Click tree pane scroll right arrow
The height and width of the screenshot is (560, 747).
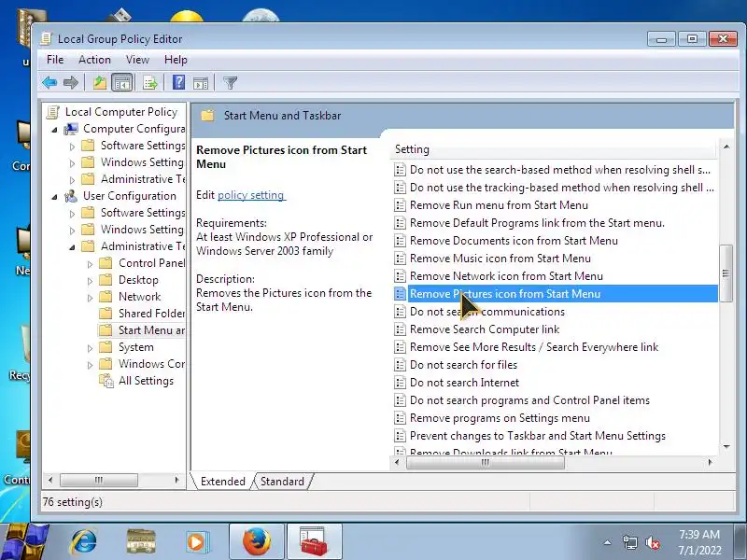point(176,480)
